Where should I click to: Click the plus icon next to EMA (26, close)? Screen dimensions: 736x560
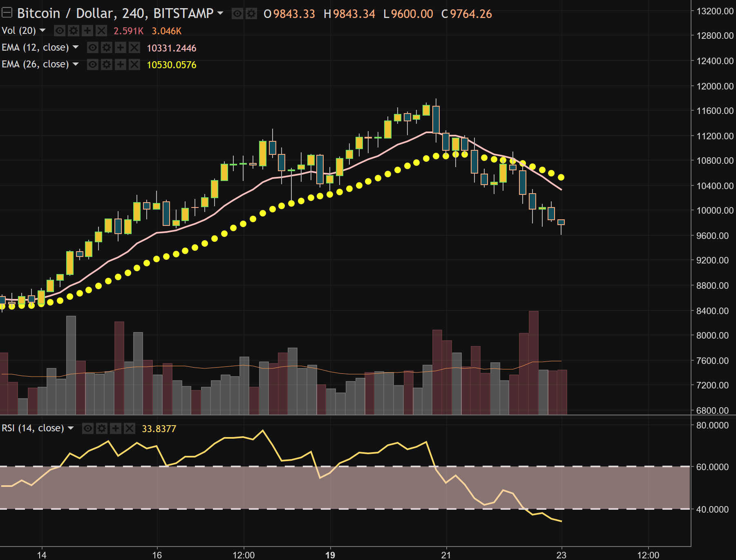pos(121,65)
